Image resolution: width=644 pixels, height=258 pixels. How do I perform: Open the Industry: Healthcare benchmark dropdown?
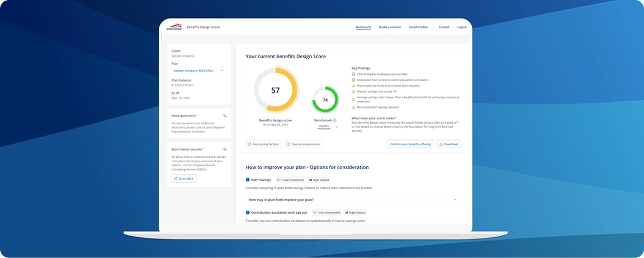324,127
